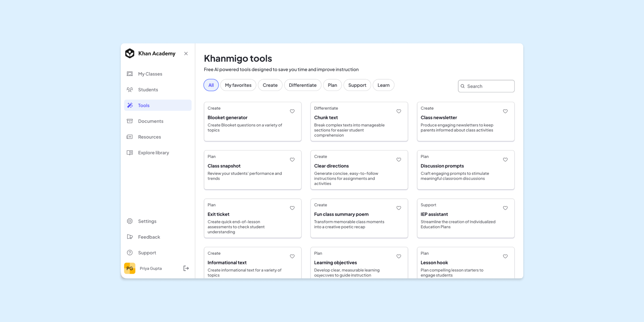
Task: Filter tools by Support category
Action: (357, 85)
